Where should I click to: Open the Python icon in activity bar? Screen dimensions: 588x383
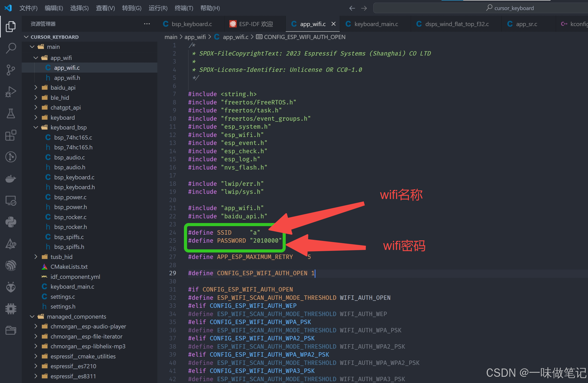coord(11,222)
